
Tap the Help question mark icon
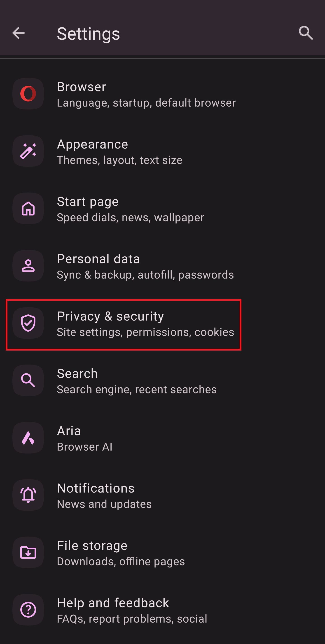(28, 610)
